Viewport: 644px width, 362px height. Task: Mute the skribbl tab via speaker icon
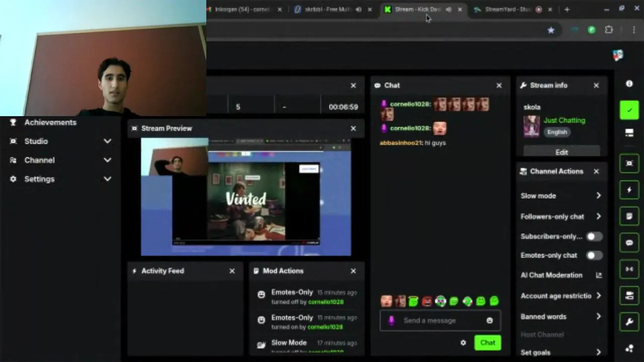pos(358,10)
